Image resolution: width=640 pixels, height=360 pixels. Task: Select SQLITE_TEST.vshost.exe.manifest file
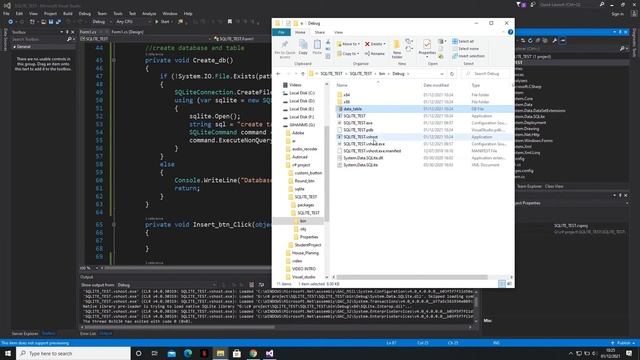point(372,151)
